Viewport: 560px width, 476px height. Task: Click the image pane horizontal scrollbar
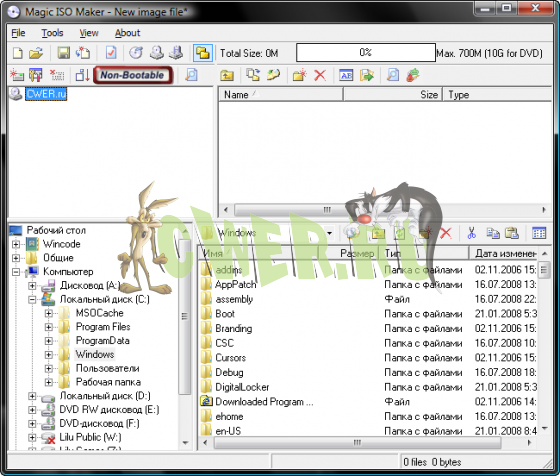[384, 210]
